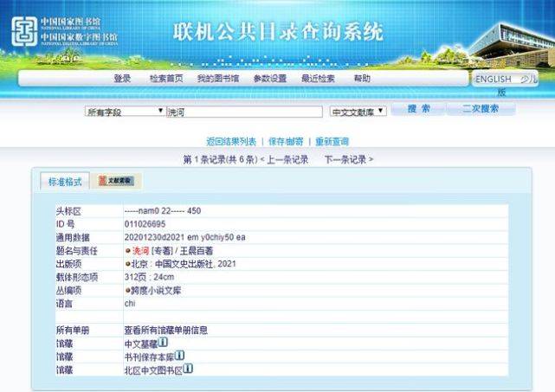The width and height of the screenshot is (555, 392).
Task: Click the 返回结果列表 link
Action: (231, 141)
